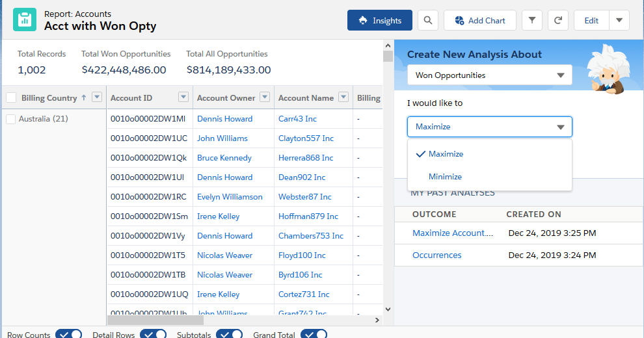Open the Webster87 Inc account link
The image size is (644, 338).
[304, 197]
